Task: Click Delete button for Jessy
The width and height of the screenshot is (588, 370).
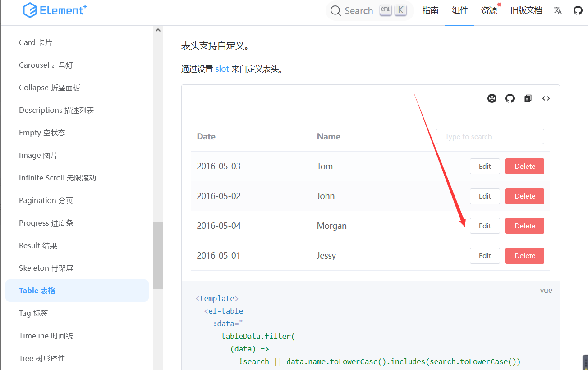Action: [x=525, y=255]
